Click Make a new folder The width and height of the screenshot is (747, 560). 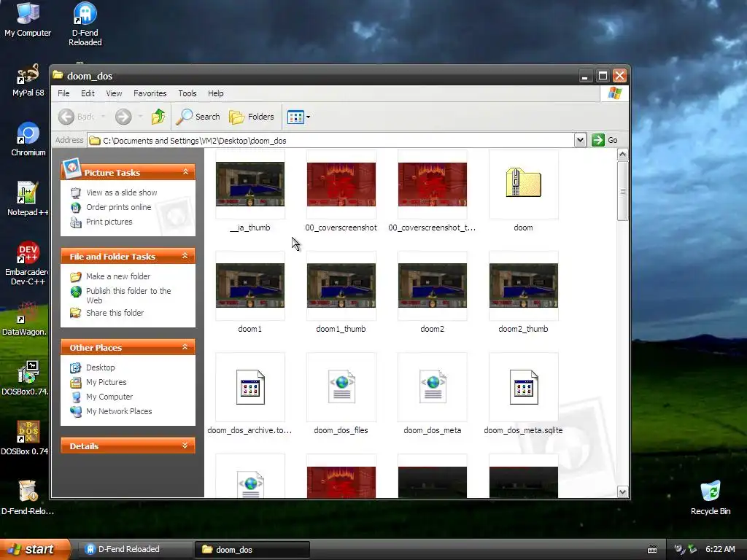(x=118, y=276)
